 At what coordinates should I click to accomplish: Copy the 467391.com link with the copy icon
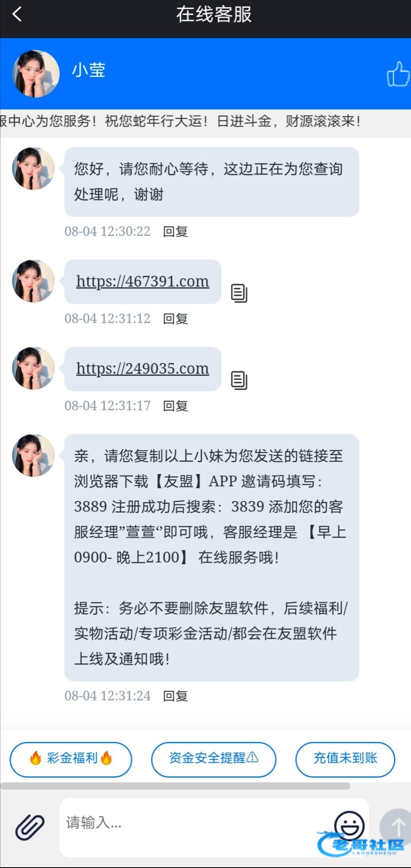(x=239, y=293)
